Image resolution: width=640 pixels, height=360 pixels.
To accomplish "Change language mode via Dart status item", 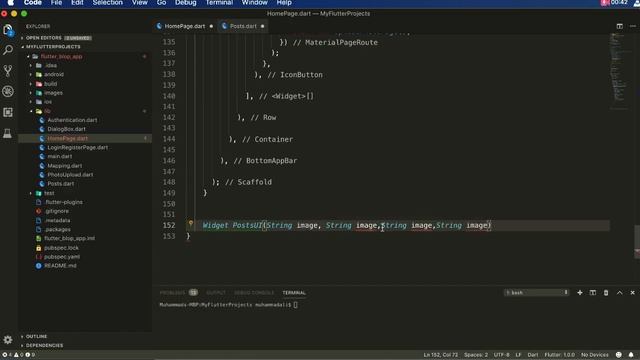I will (533, 355).
